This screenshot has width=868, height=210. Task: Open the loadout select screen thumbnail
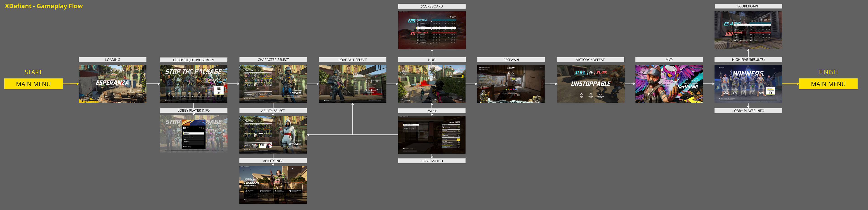[353, 84]
